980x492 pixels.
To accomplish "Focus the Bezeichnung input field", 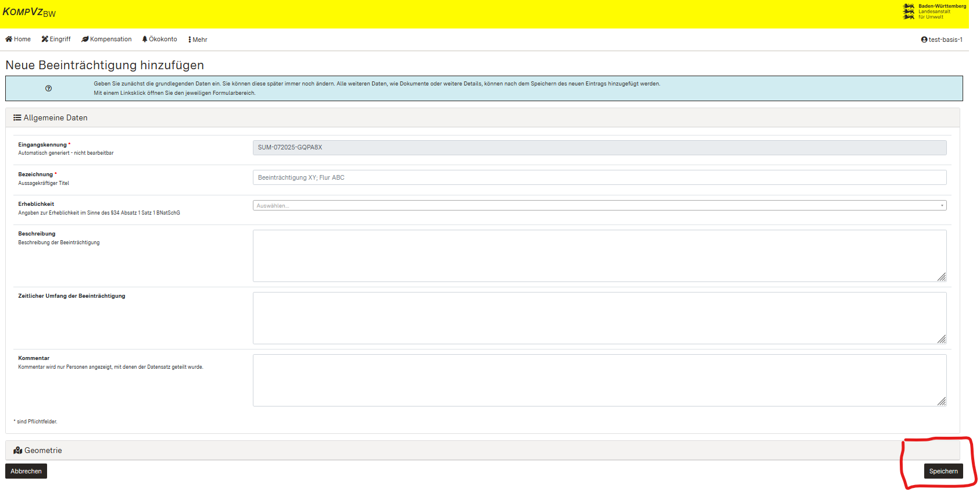I will coord(599,177).
